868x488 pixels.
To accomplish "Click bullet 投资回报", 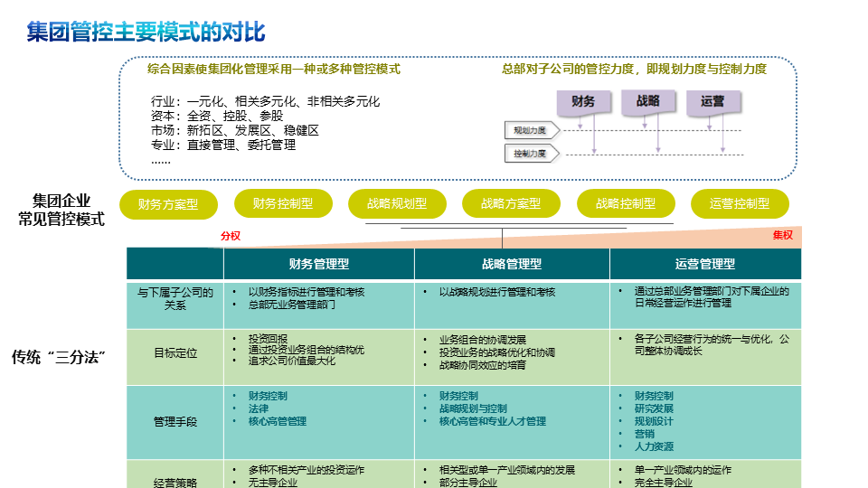I will coord(268,339).
